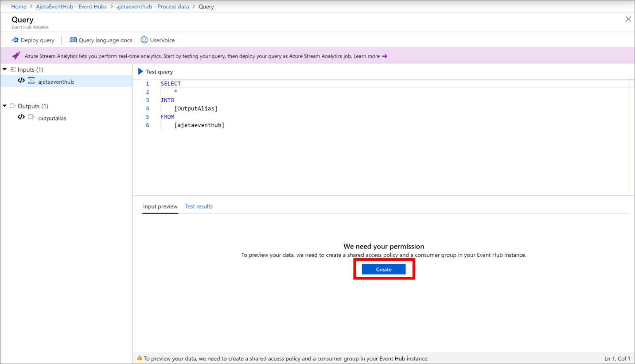Click the Outputs (1) label
Screen dimensions: 635x364
[x=33, y=106]
